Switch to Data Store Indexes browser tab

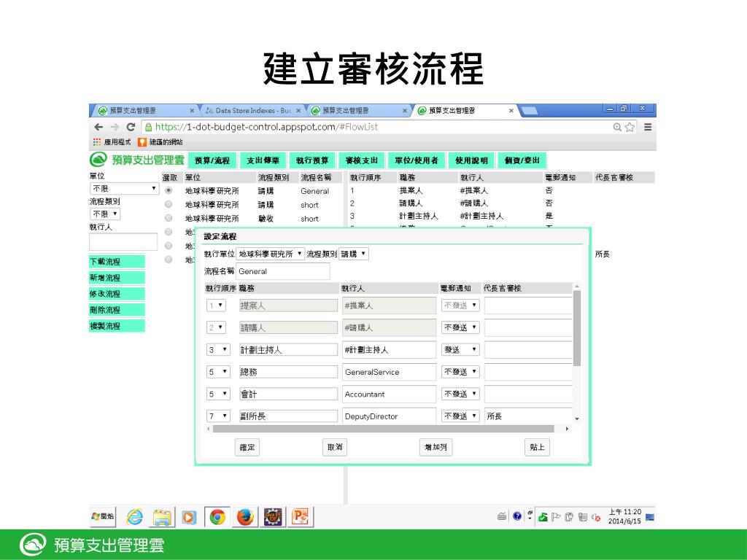253,111
